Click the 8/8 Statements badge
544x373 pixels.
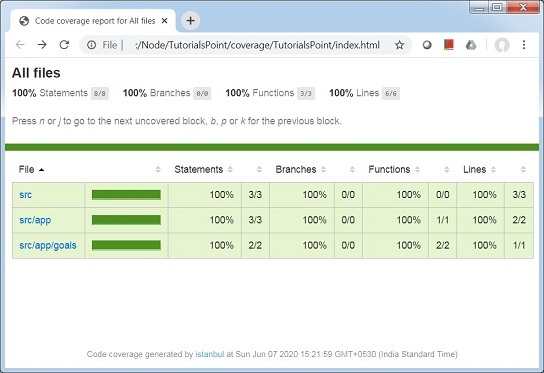100,93
